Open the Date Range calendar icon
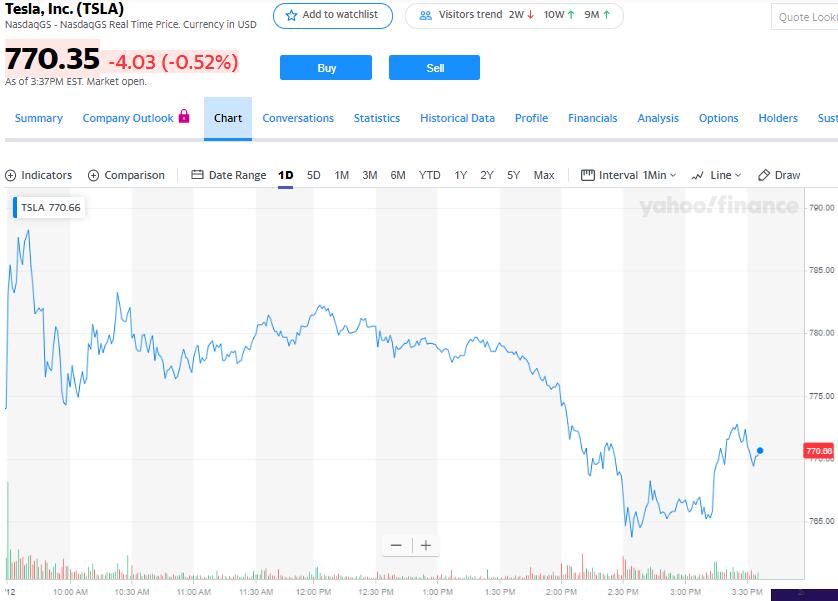Image resolution: width=838 pixels, height=601 pixels. (197, 175)
